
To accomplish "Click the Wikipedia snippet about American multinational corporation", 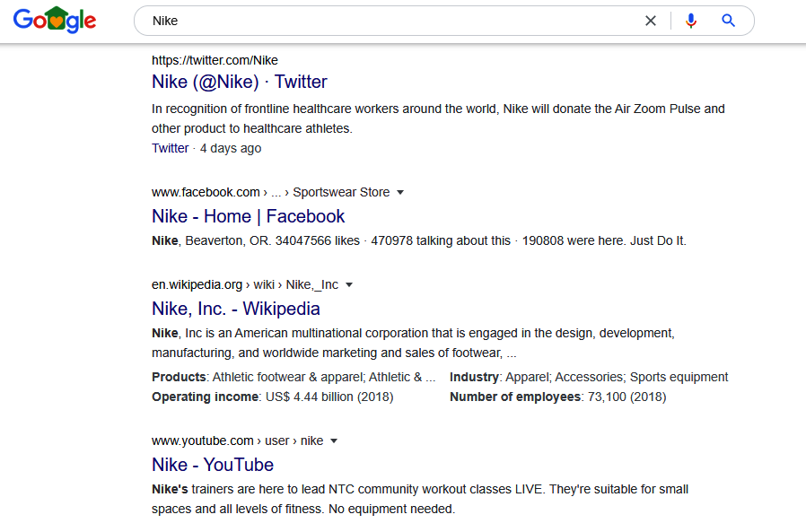I will click(413, 343).
